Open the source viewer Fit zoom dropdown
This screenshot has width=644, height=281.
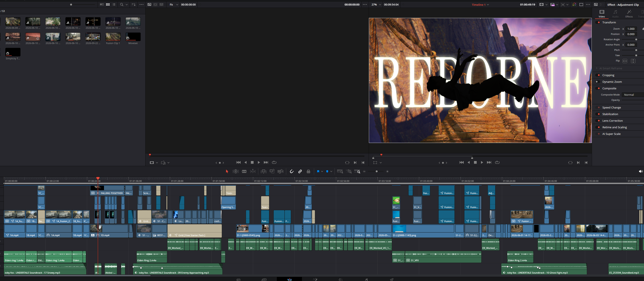tap(174, 5)
